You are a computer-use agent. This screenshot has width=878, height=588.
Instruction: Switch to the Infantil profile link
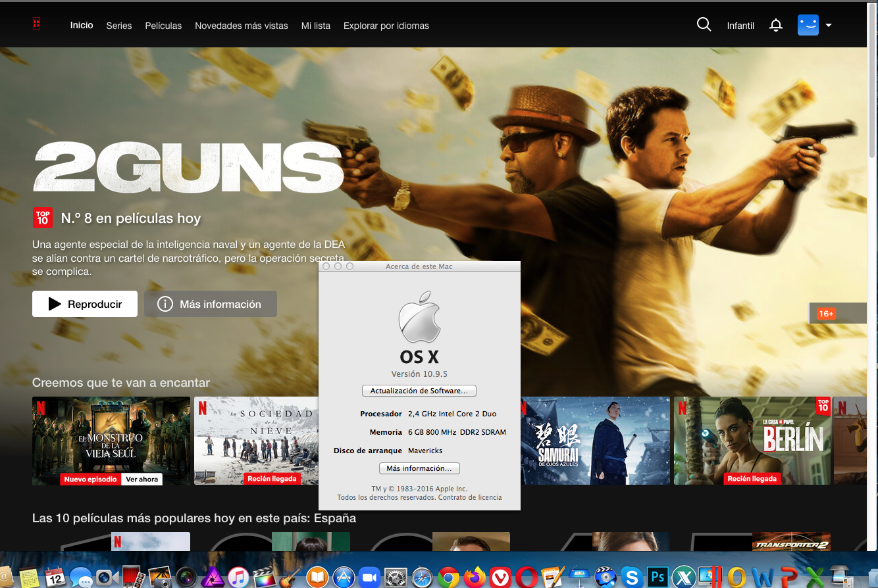[740, 26]
